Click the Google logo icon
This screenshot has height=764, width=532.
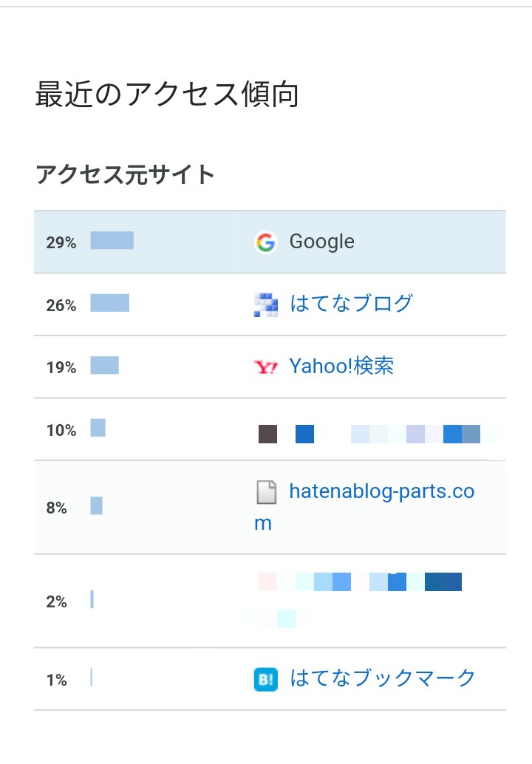tap(265, 242)
